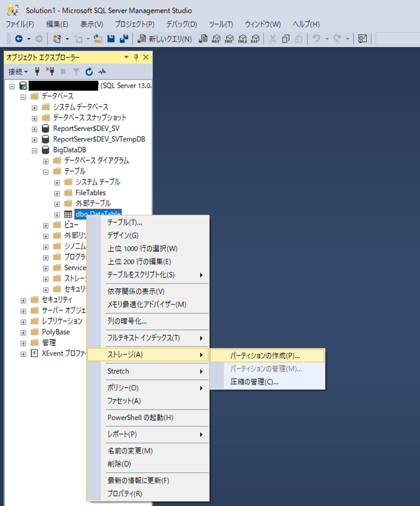Click the Disconnect icon in Object Explorer
420x506 pixels.
click(x=50, y=71)
